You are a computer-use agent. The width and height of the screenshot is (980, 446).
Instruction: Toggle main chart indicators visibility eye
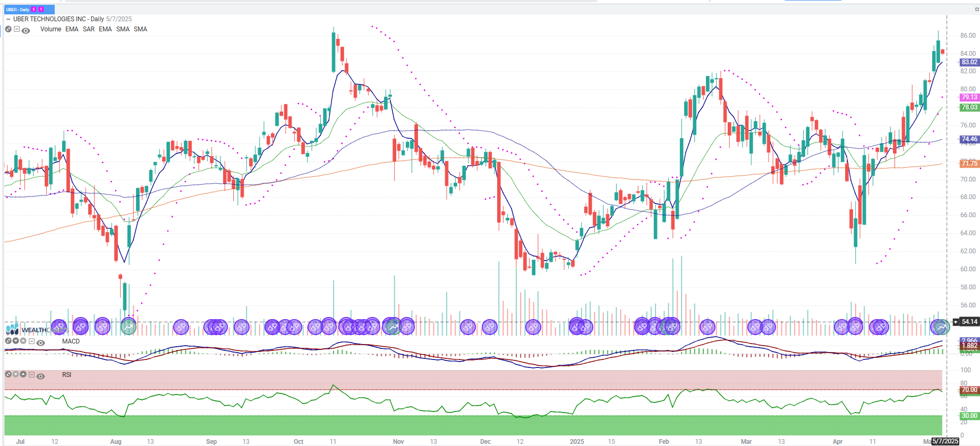tap(25, 30)
